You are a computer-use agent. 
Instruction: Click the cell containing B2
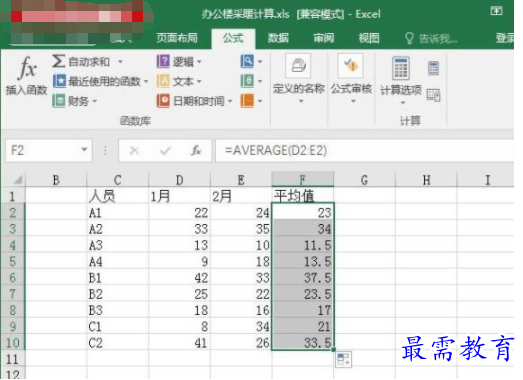[118, 294]
